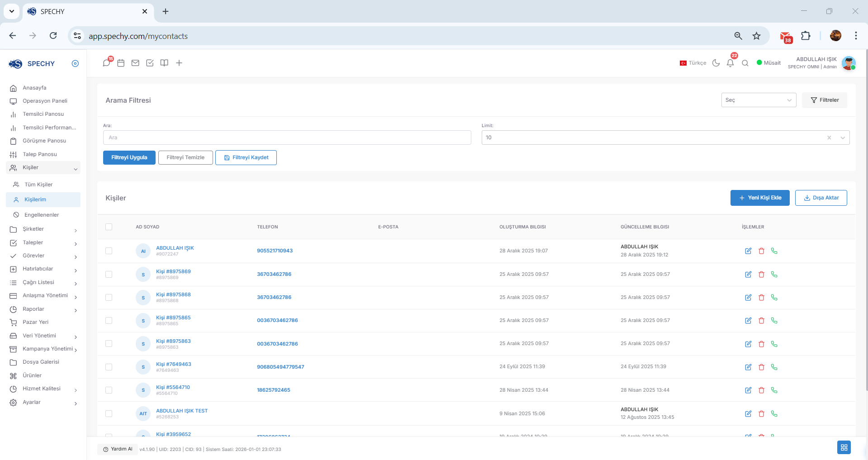Screen dimensions: 868x460
Task: Clear the Limit value with the x icon
Action: [829, 138]
